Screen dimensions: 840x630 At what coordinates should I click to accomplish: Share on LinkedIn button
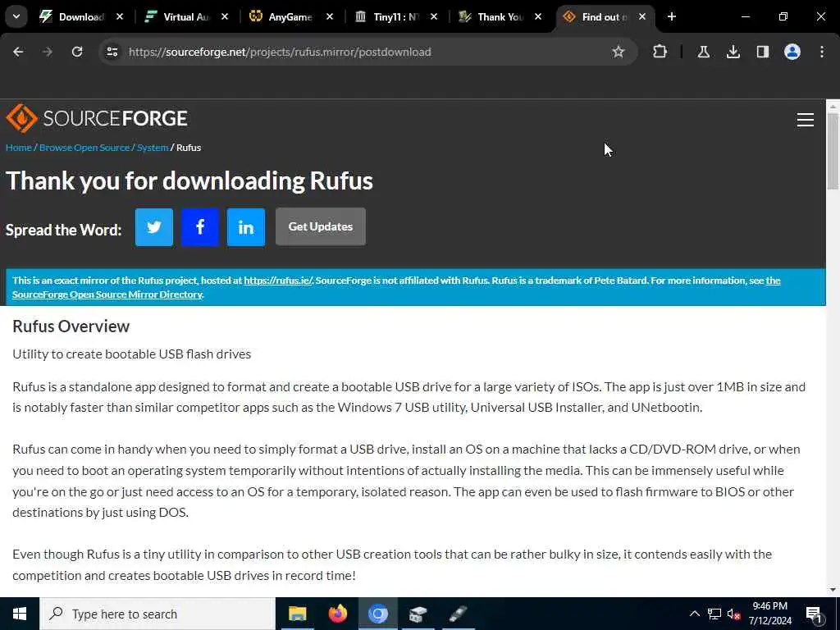tap(246, 227)
